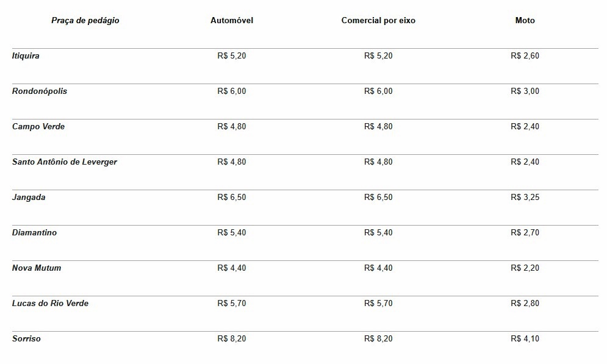This screenshot has width=607, height=364.
Task: Click the Praça de pedágio column header
Action: (85, 21)
